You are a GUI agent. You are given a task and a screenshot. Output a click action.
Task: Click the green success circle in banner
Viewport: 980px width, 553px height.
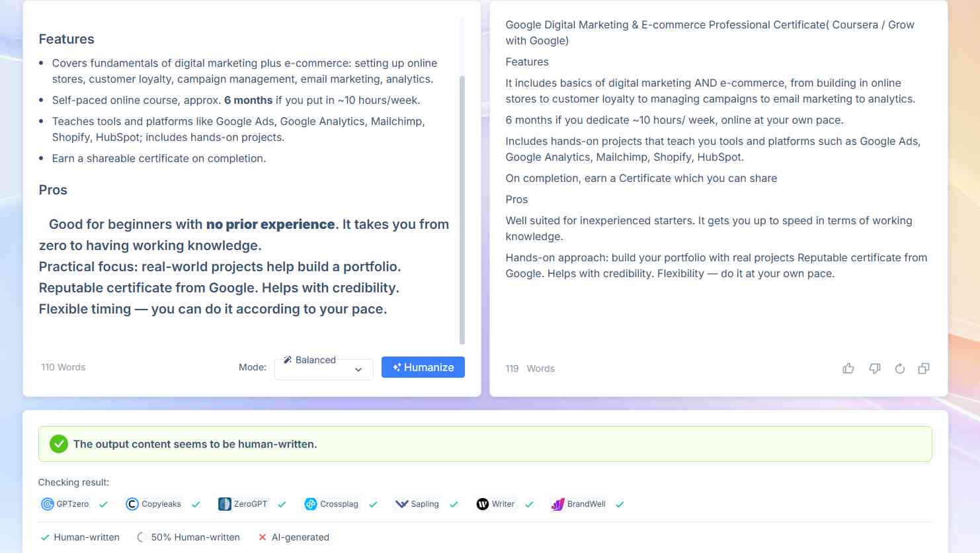59,444
